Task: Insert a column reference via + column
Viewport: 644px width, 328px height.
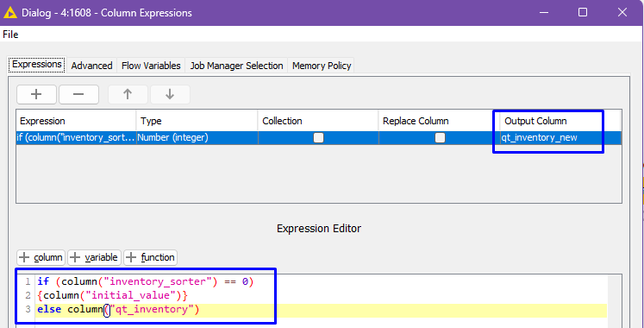Action: 41,257
